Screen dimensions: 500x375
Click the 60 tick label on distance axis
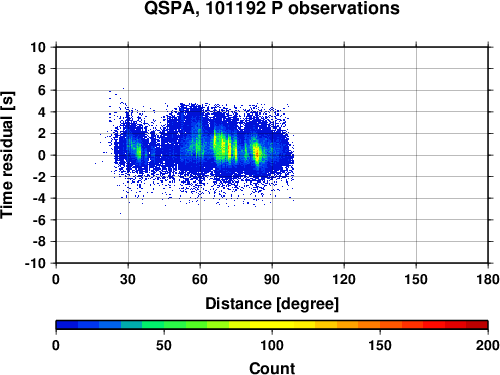coord(200,279)
